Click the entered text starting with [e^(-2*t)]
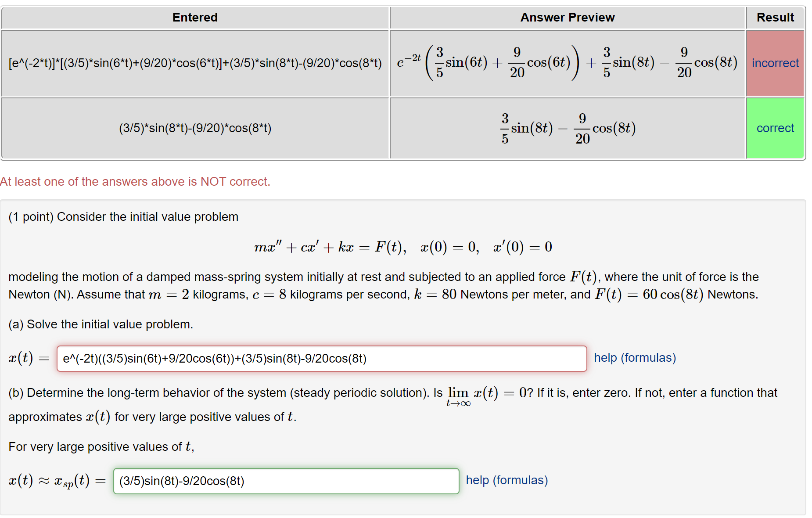 click(x=195, y=63)
